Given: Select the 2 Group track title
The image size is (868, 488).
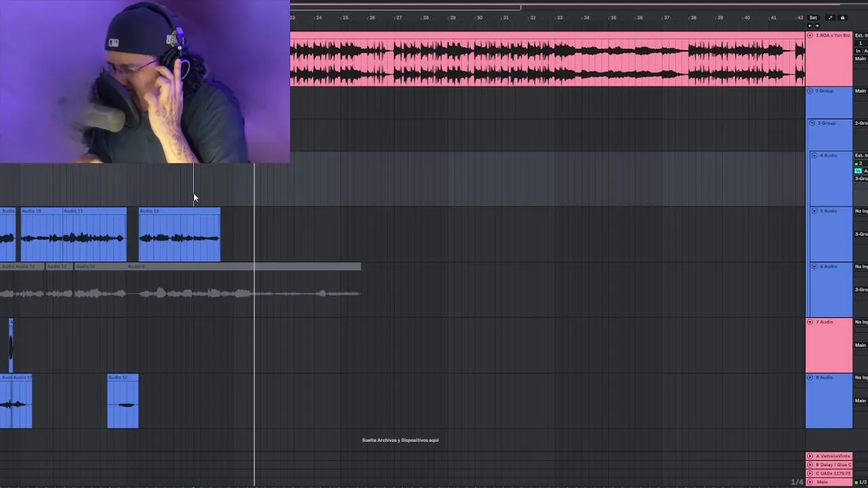Looking at the screenshot, I should pyautogui.click(x=825, y=91).
